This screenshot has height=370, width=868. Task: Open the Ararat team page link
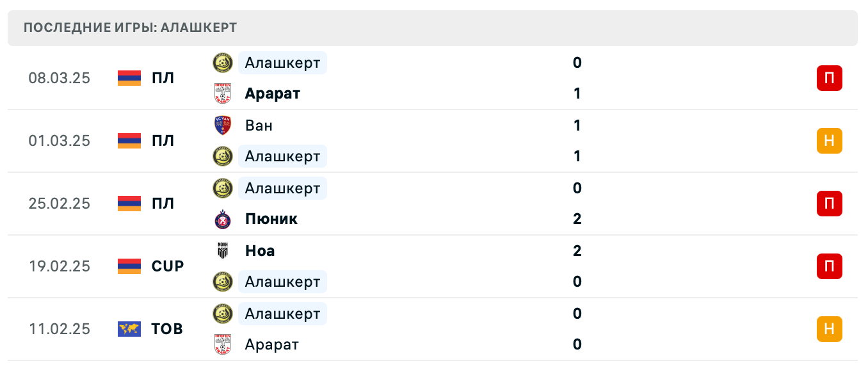point(271,93)
